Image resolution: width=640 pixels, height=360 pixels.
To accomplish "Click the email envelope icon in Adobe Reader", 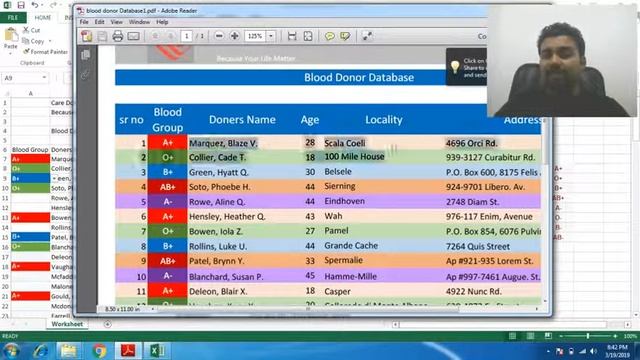I will tap(133, 36).
